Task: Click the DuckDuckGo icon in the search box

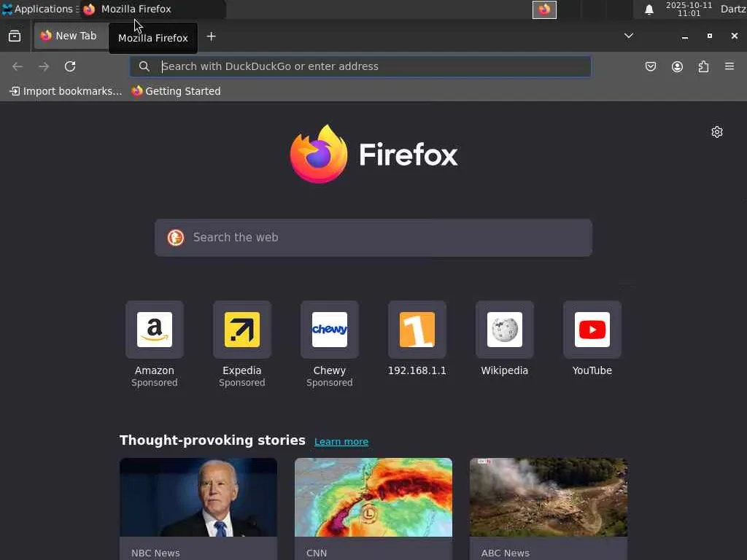Action: (175, 238)
